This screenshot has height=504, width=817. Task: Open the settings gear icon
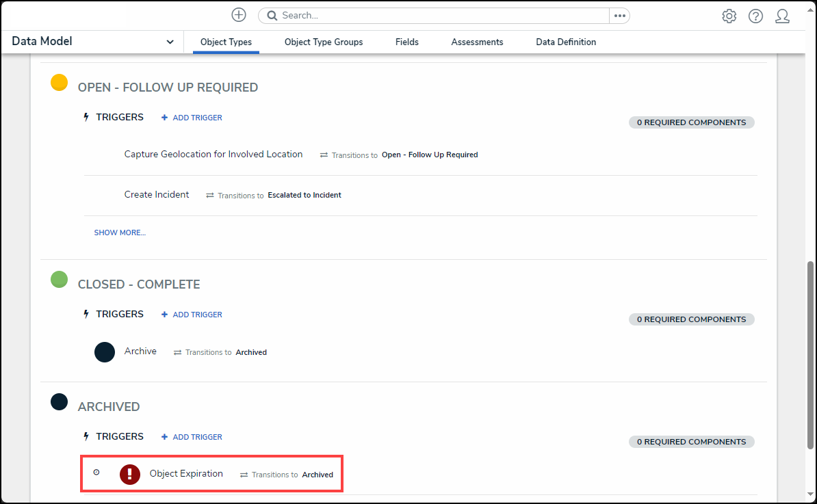point(729,16)
